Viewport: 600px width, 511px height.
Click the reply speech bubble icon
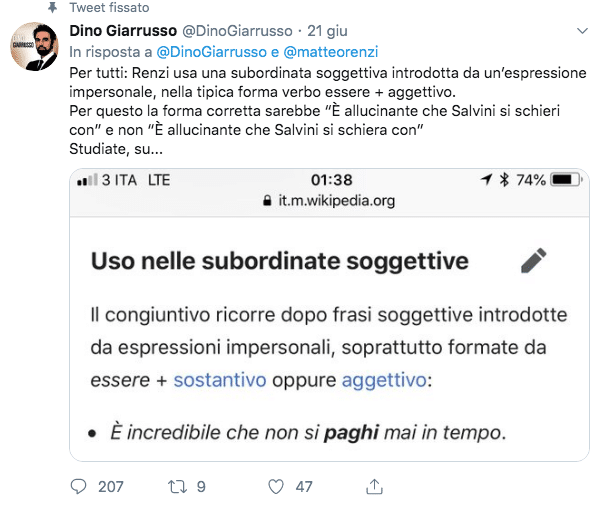(x=80, y=486)
